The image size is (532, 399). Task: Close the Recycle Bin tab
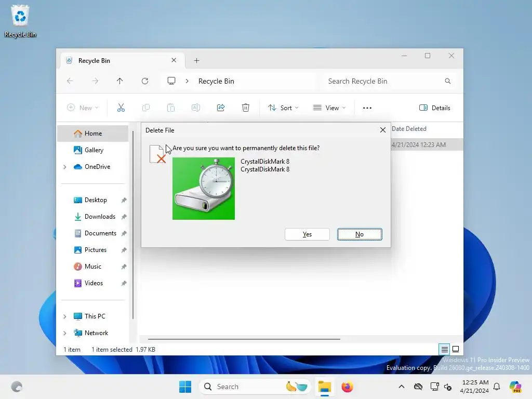[x=174, y=60]
